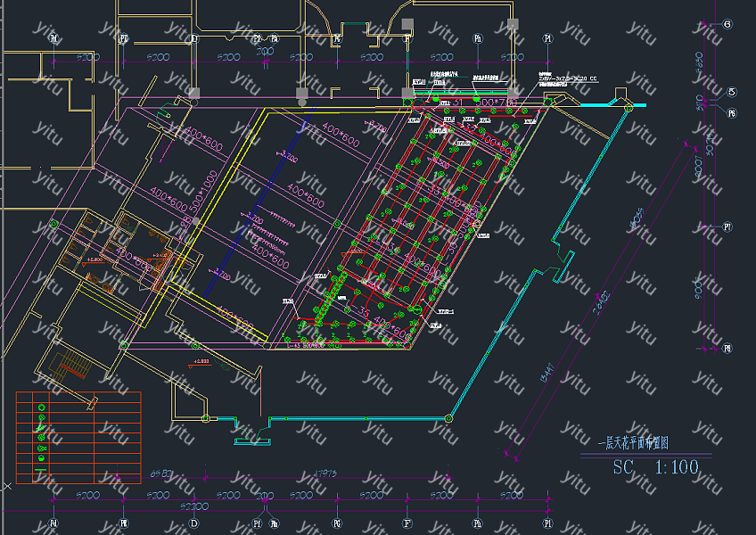Click the bottom-row grid bubble labeled D
This screenshot has width=756, height=535.
point(194,523)
